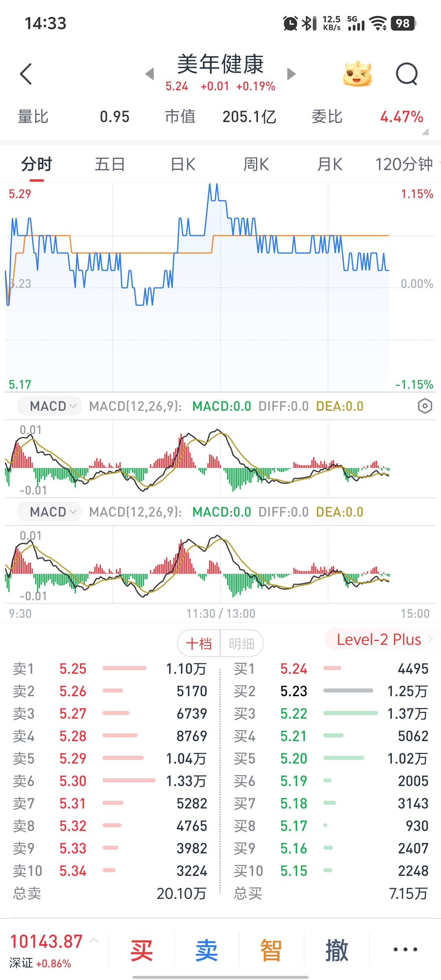
Task: Switch to 月K chart tab
Action: [330, 164]
